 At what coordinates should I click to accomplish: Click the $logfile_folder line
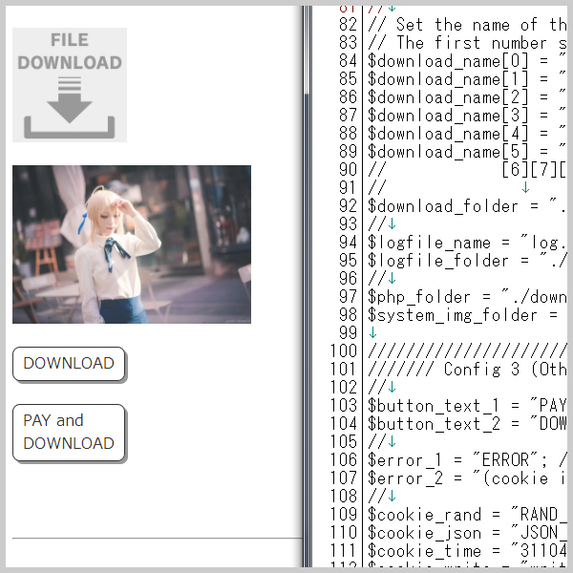tap(467, 261)
